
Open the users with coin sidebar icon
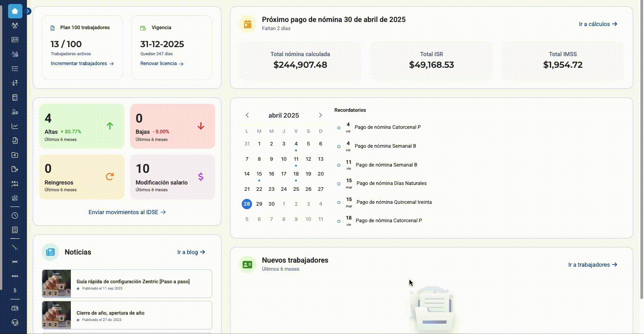click(15, 112)
